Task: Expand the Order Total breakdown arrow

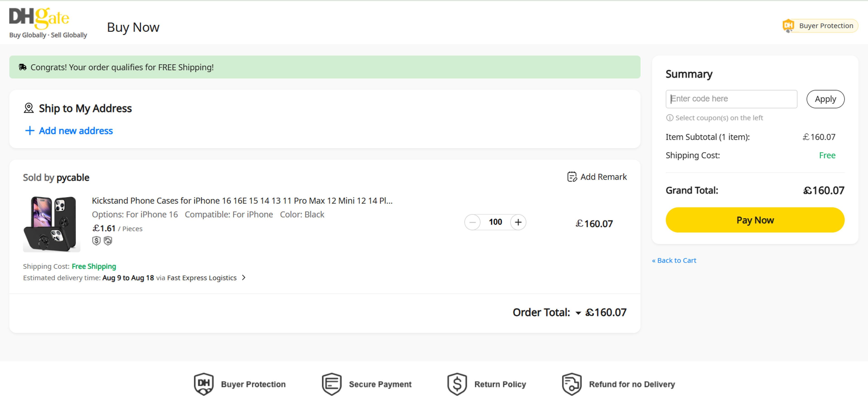Action: (578, 313)
